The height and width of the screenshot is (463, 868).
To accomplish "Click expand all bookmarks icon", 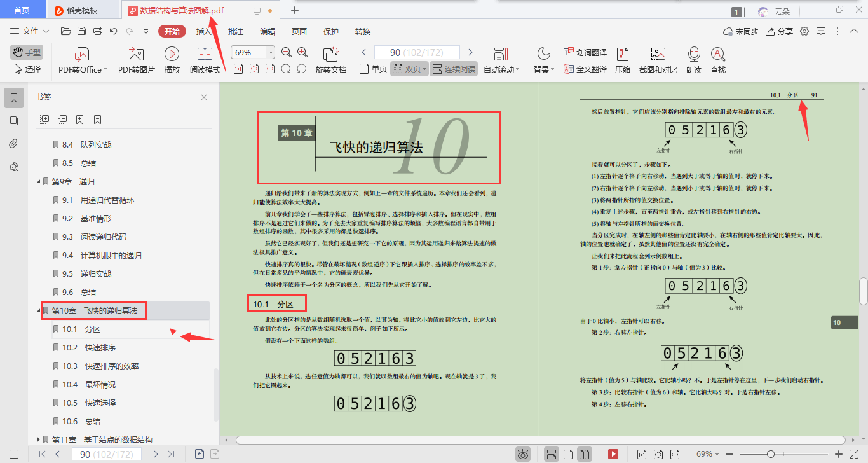I will pos(44,119).
